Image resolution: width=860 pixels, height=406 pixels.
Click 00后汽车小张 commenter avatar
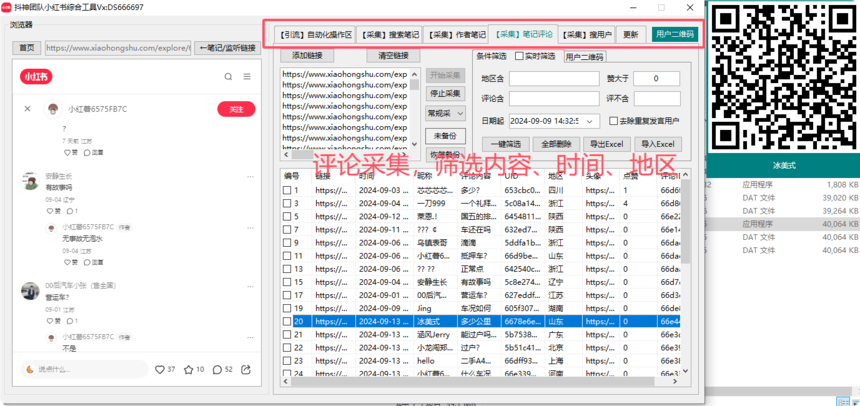(30, 290)
